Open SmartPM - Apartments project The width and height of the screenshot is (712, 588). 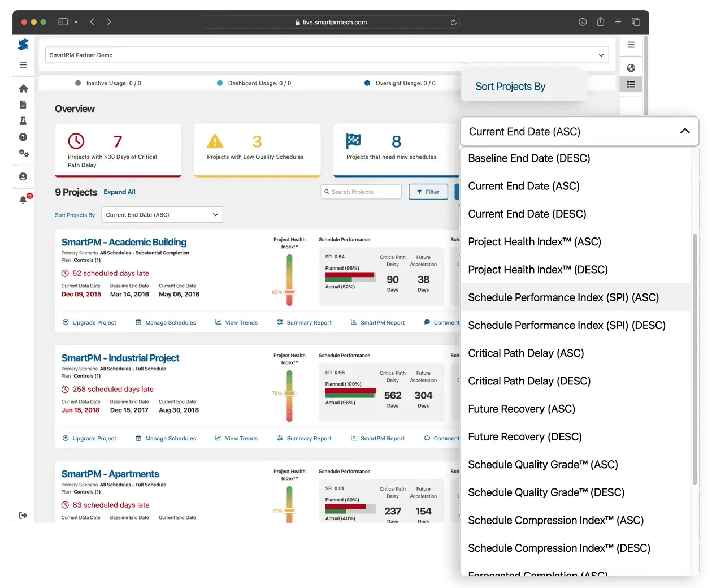pos(110,474)
